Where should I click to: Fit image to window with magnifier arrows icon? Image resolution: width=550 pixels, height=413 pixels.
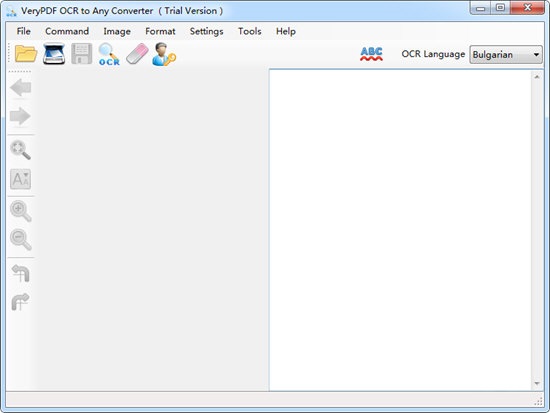[21, 150]
